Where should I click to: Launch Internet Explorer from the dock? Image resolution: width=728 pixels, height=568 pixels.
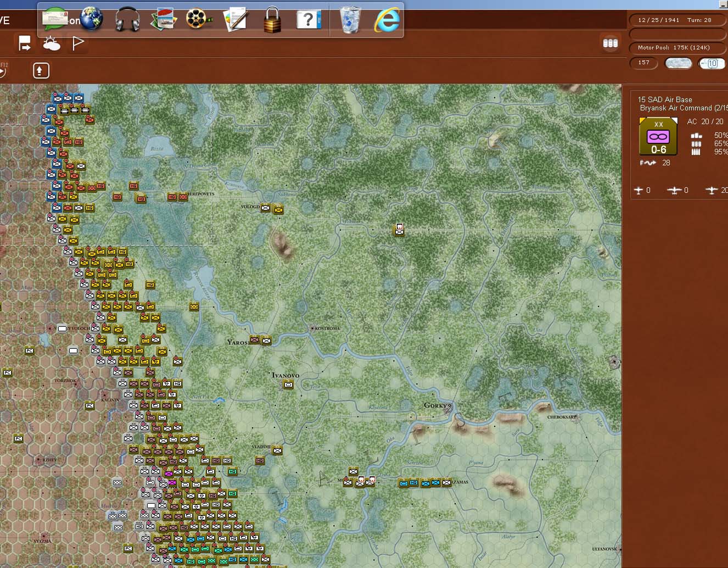point(387,20)
